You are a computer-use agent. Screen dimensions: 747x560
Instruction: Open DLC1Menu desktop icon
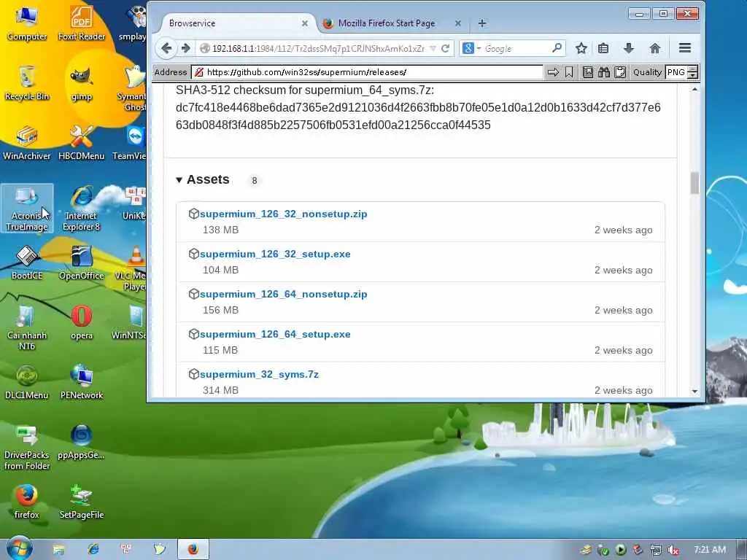click(27, 382)
